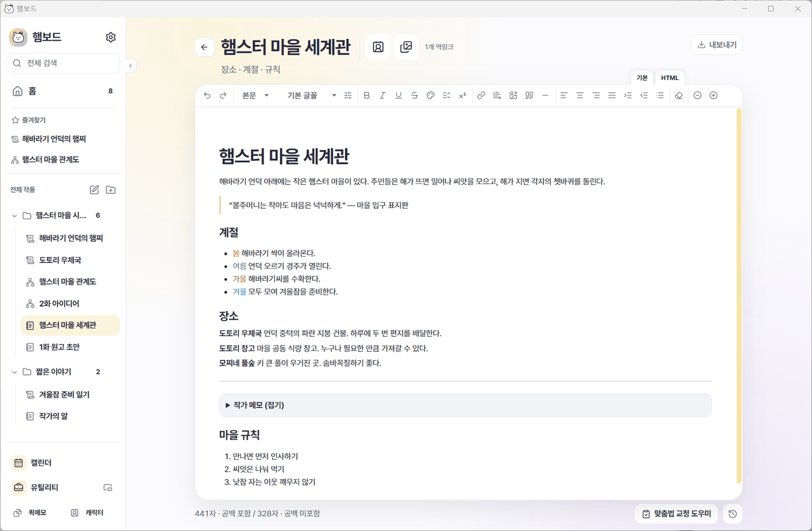This screenshot has height=531, width=812.
Task: Open 도토리 우체국 document in the tree
Action: pyautogui.click(x=70, y=260)
